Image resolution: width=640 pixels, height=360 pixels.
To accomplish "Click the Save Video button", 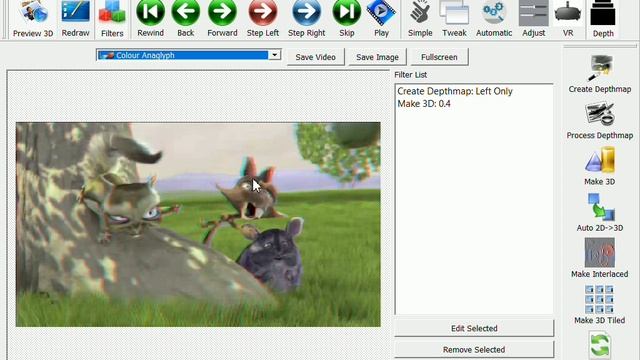I will click(316, 57).
